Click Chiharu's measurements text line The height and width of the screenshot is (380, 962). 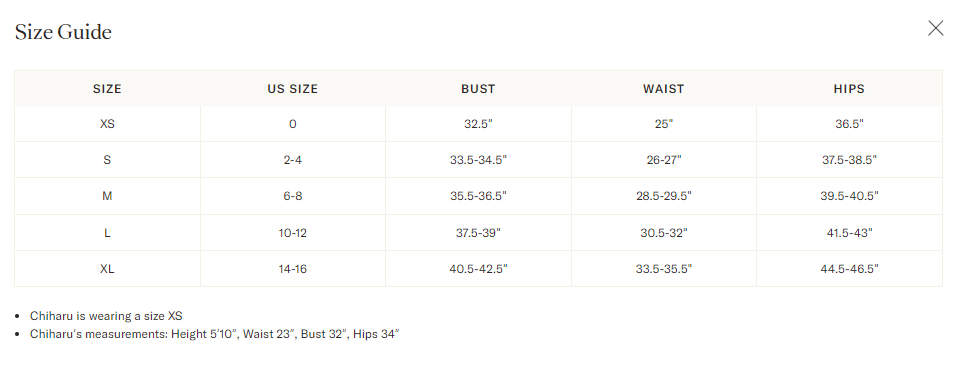tap(215, 334)
